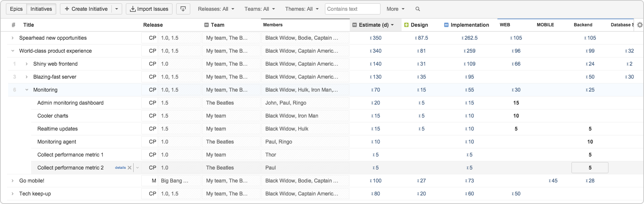The width and height of the screenshot is (644, 204).
Task: Click the share/export arrow icon button
Action: (183, 9)
